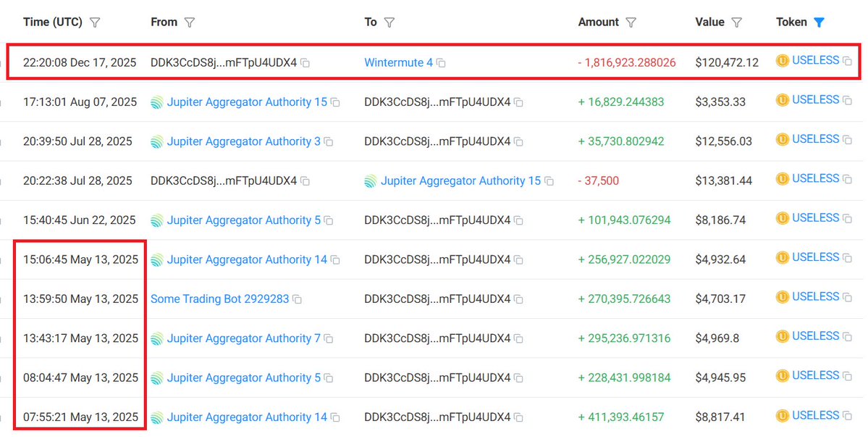This screenshot has width=868, height=437.
Task: Open the active Token column filter
Action: (x=819, y=22)
